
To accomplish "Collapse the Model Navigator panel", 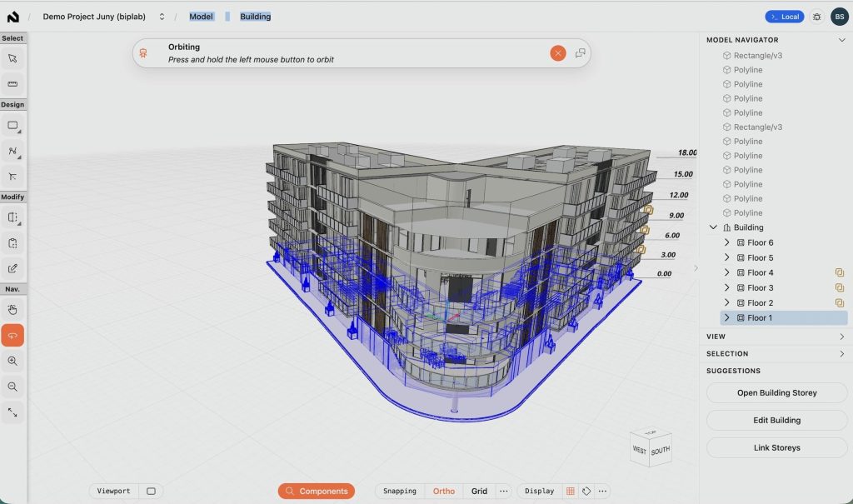I will [x=841, y=40].
